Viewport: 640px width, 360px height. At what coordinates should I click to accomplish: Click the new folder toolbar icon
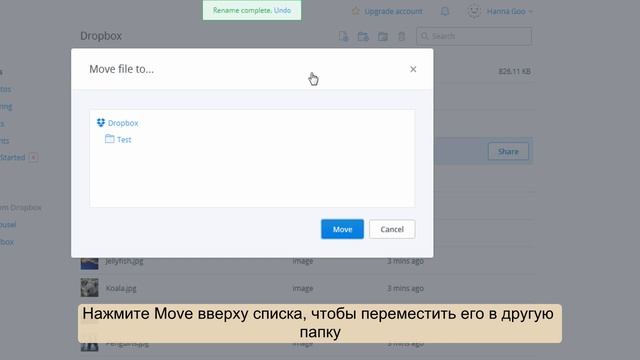(x=363, y=36)
